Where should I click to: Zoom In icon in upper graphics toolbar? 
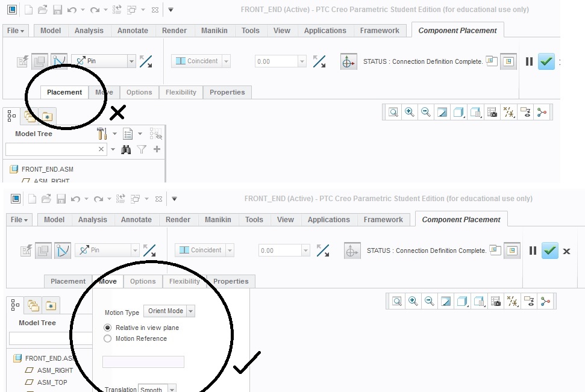tap(409, 112)
